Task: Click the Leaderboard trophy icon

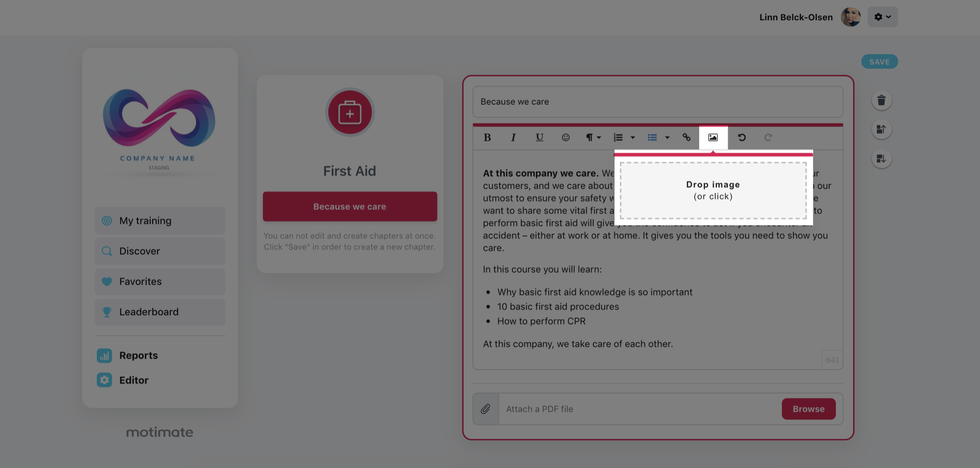Action: coord(107,312)
